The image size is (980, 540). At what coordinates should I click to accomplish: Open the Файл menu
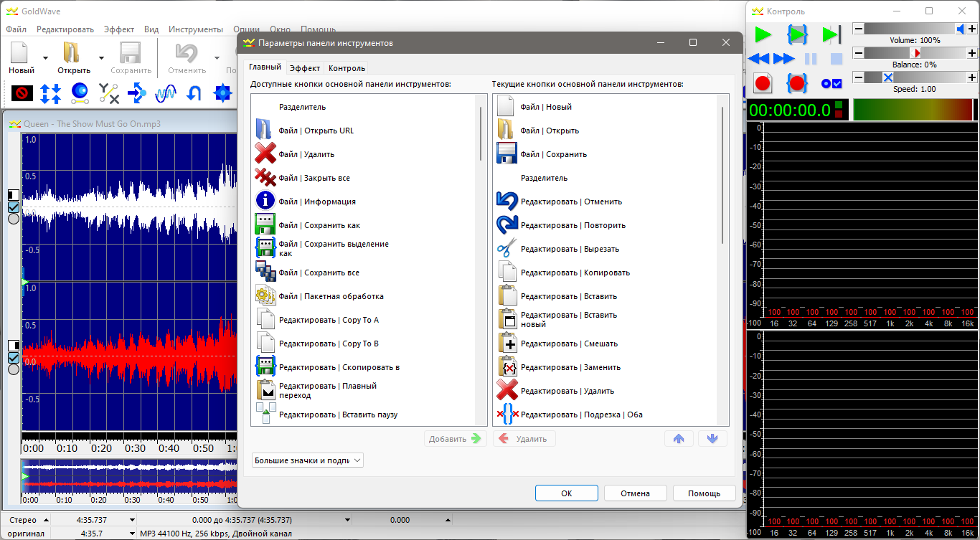[16, 29]
